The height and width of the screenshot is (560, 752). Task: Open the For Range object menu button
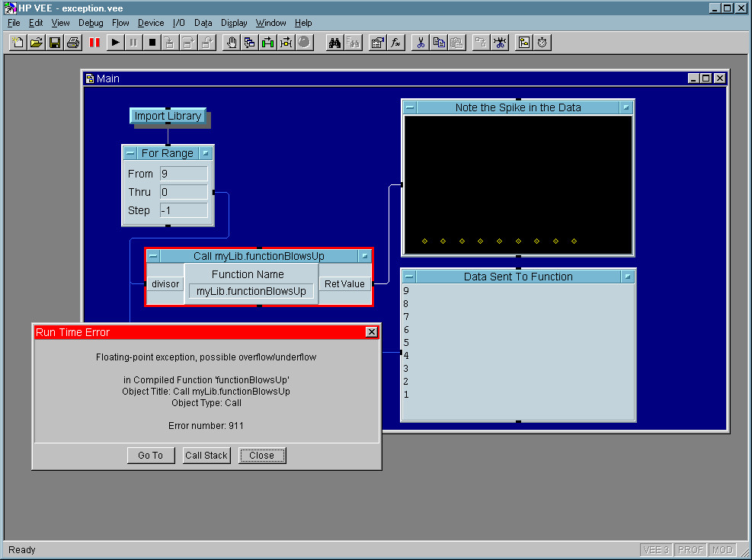(x=205, y=153)
